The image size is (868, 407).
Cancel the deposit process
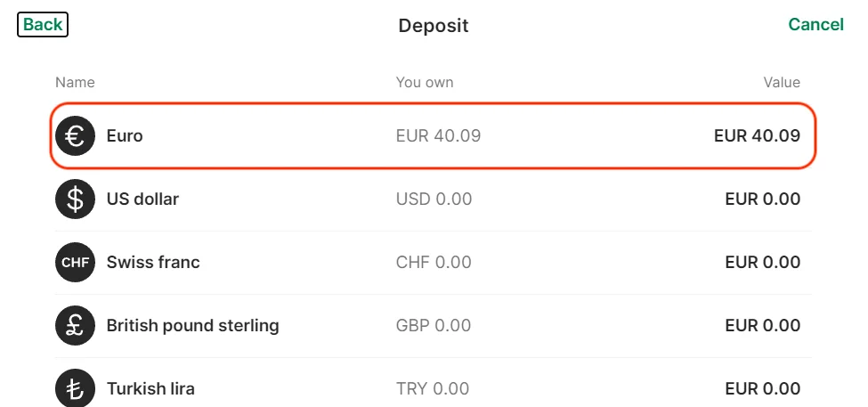pos(815,25)
